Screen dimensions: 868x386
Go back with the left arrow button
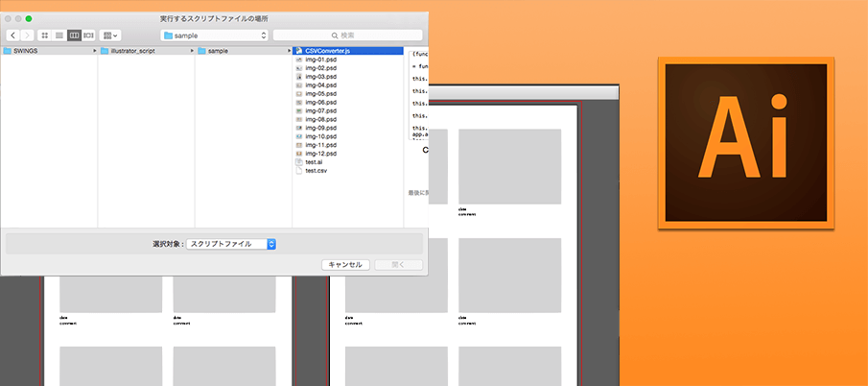pos(13,36)
